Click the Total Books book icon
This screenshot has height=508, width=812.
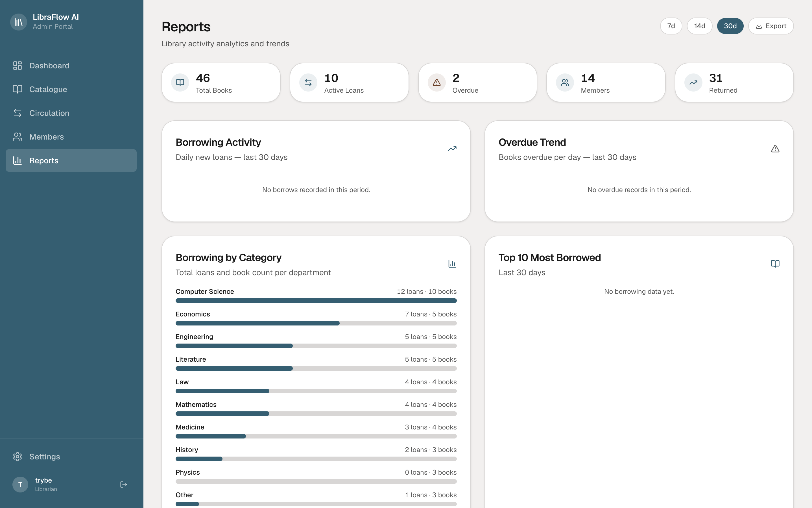[180, 82]
